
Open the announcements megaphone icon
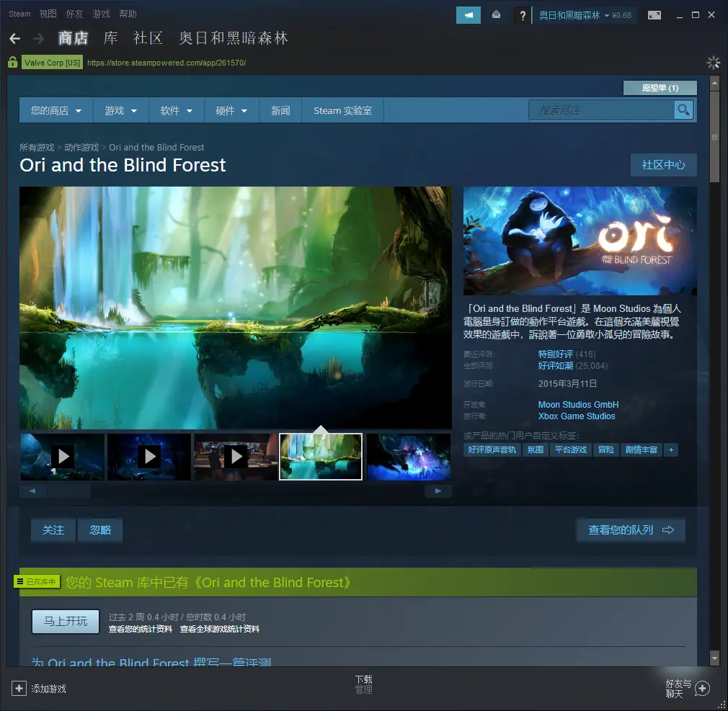tap(469, 15)
